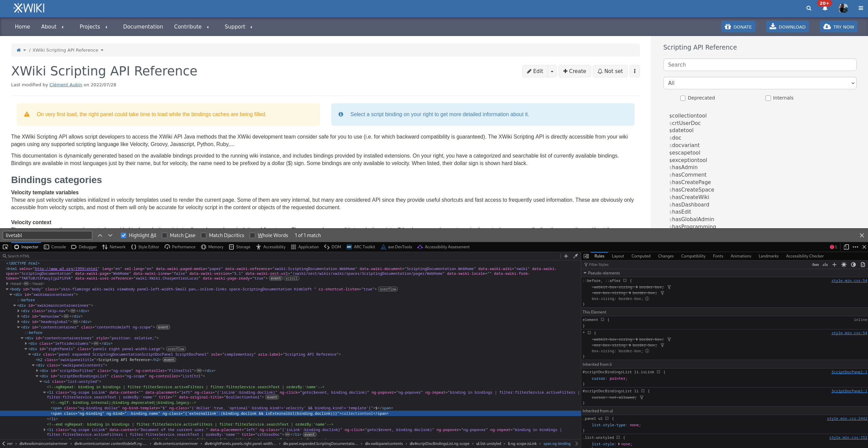Open the user avatar menu
Image resolution: width=868 pixels, height=448 pixels.
[843, 8]
